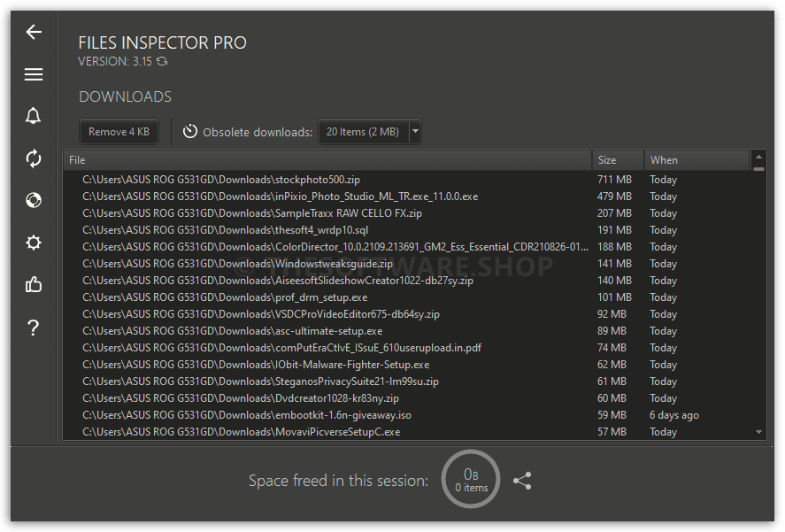The height and width of the screenshot is (532, 785).
Task: Click the share icon next to space freed
Action: coord(522,481)
